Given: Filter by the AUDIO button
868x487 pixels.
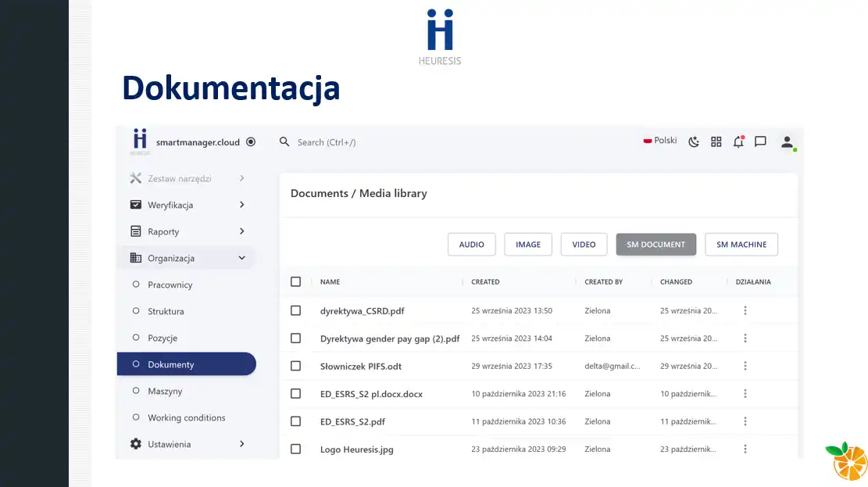Looking at the screenshot, I should coord(471,245).
